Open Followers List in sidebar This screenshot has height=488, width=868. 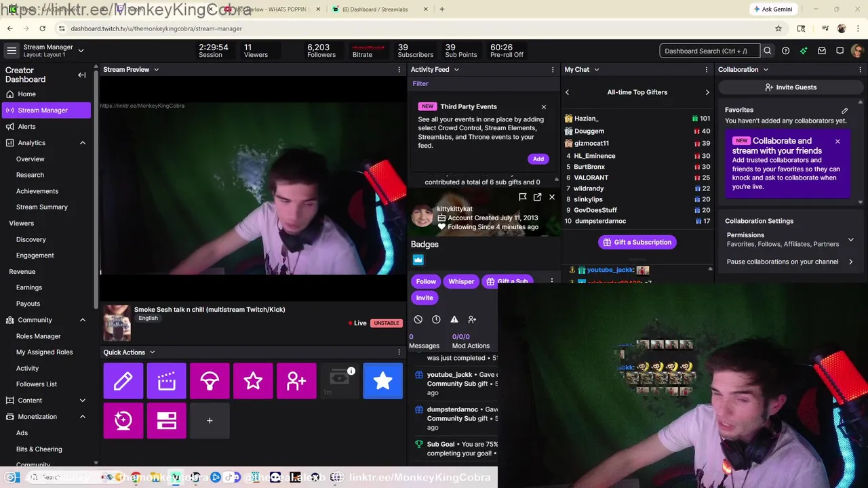tap(37, 384)
